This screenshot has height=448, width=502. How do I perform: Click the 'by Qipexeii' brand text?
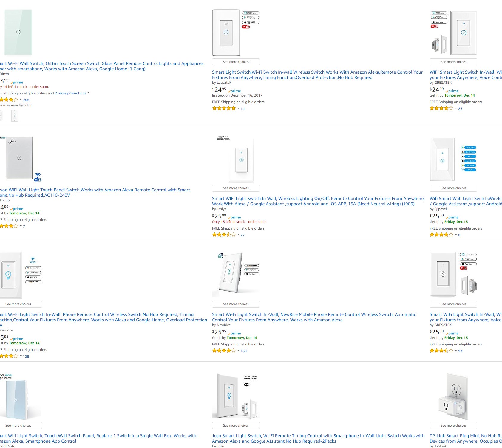pyautogui.click(x=439, y=209)
